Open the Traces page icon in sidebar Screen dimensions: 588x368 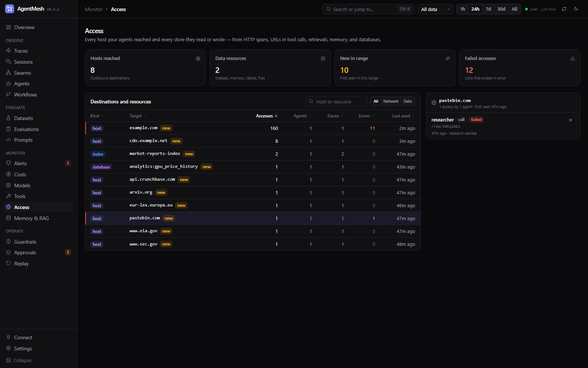pyautogui.click(x=8, y=51)
